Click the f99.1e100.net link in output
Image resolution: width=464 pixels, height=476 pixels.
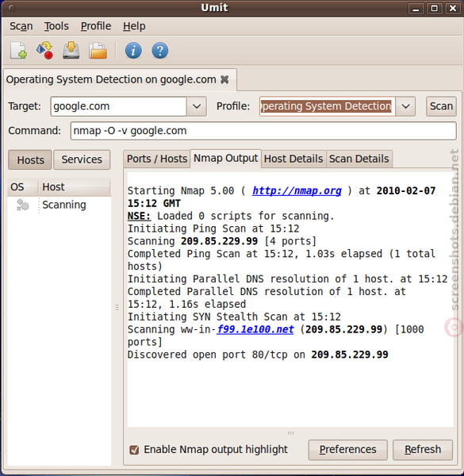tap(255, 329)
